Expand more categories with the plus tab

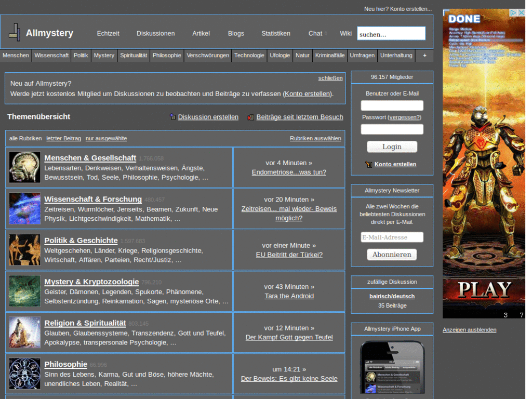[424, 55]
